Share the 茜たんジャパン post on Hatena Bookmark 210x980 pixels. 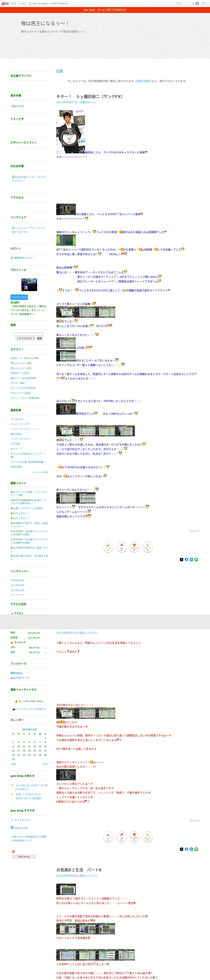coord(191,849)
